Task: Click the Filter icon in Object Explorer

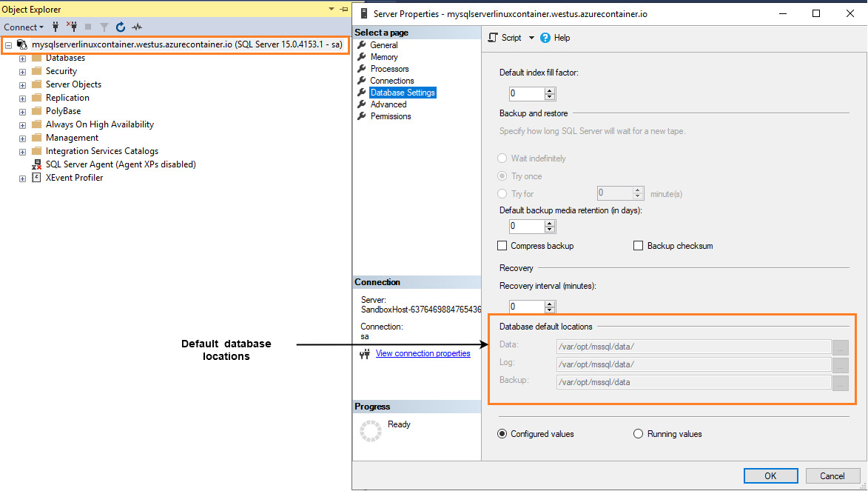Action: click(x=104, y=27)
